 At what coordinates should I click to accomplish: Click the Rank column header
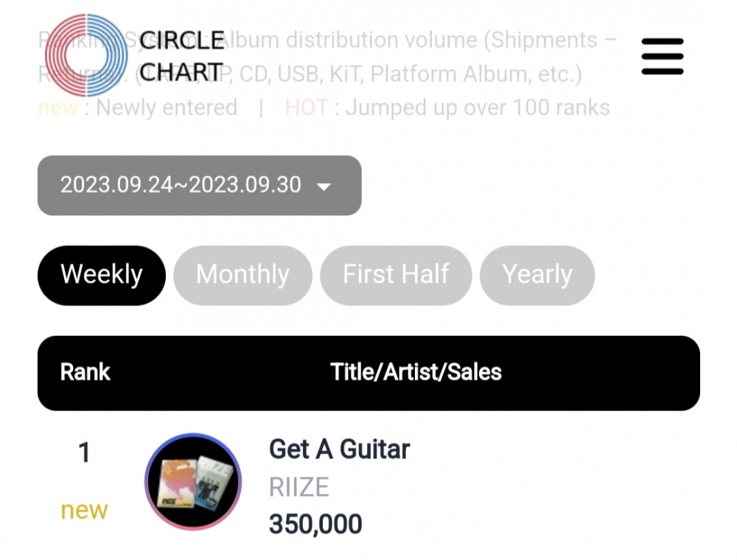coord(85,372)
